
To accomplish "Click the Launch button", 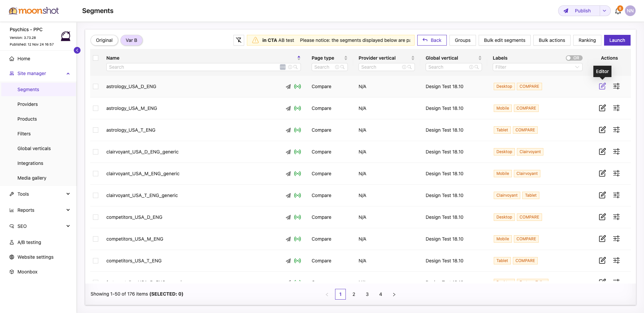I will (617, 40).
